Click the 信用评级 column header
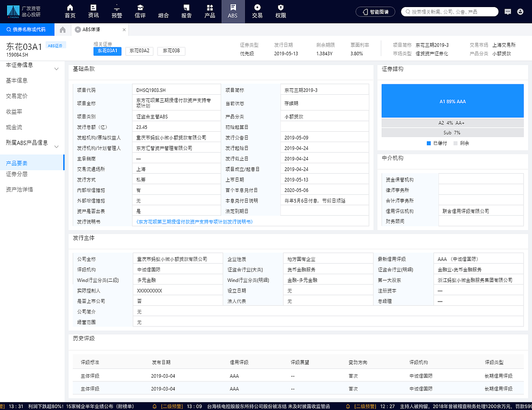 pyautogui.click(x=239, y=363)
